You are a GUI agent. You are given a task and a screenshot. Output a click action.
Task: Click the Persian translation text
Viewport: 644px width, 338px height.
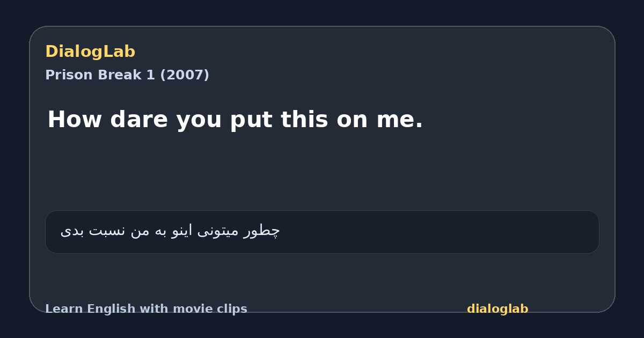tap(170, 231)
